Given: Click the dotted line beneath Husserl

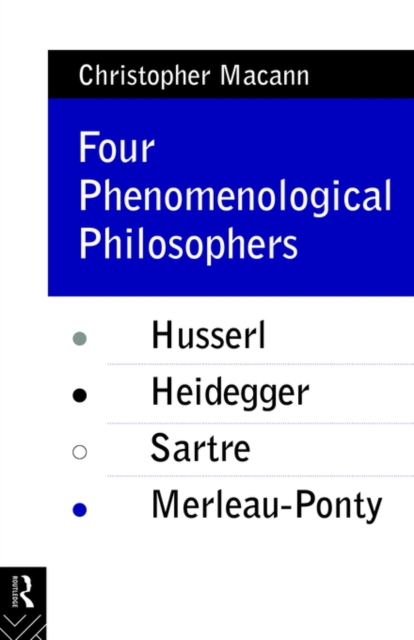Looking at the screenshot, I should 260,363.
